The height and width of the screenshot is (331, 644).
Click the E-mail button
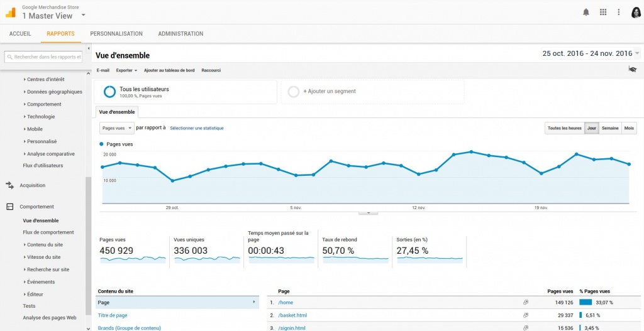103,70
